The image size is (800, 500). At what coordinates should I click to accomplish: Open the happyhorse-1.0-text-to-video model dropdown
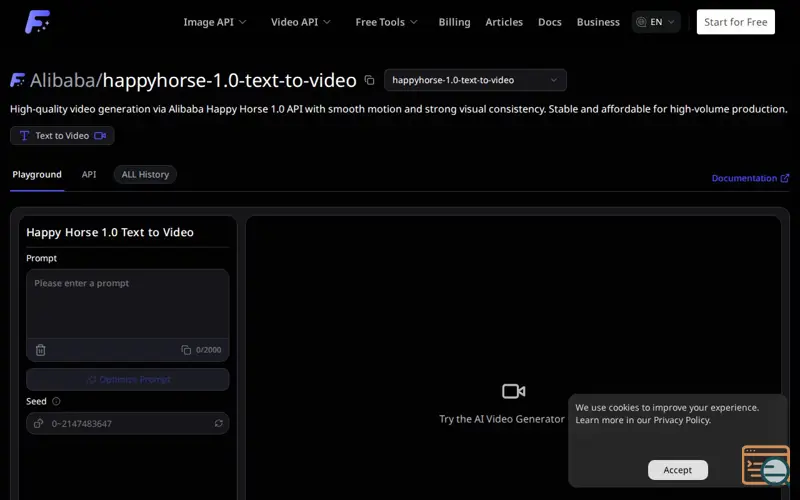tap(475, 80)
